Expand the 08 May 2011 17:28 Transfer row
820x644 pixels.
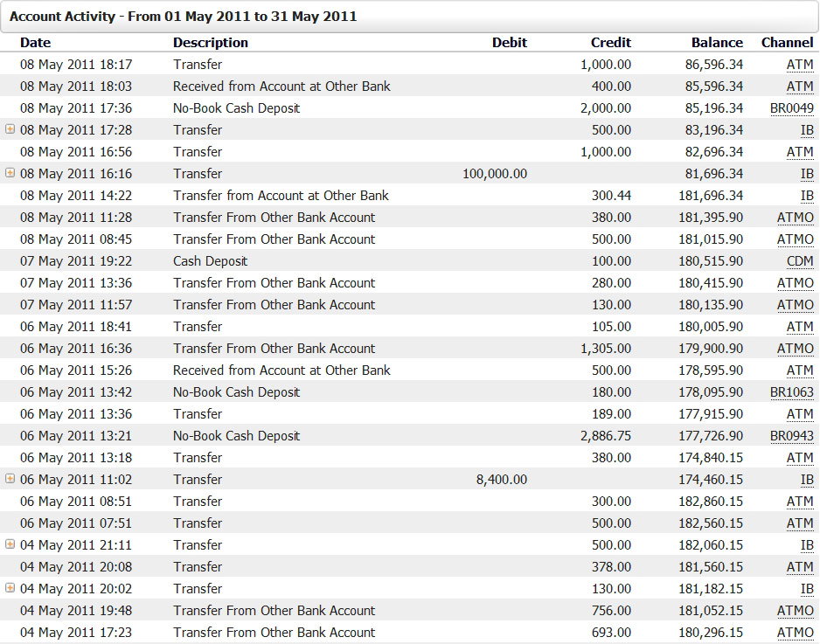(x=10, y=128)
